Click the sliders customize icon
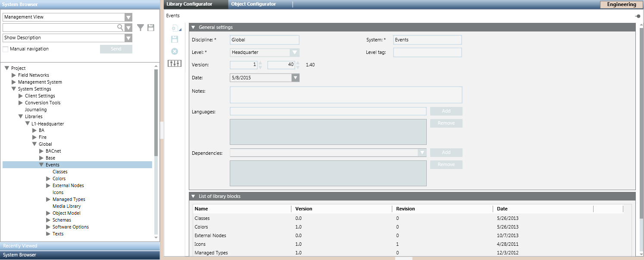This screenshot has height=260, width=644. pyautogui.click(x=175, y=63)
